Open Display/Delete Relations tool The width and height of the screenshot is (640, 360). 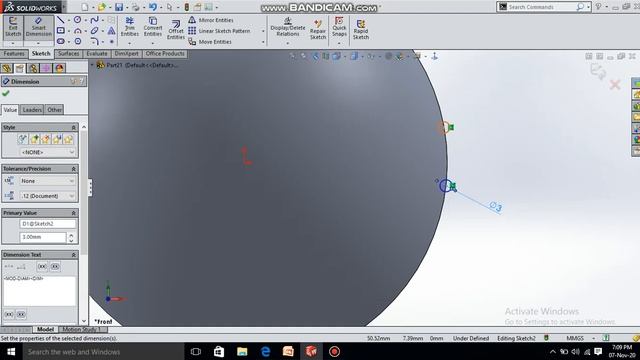(x=288, y=27)
